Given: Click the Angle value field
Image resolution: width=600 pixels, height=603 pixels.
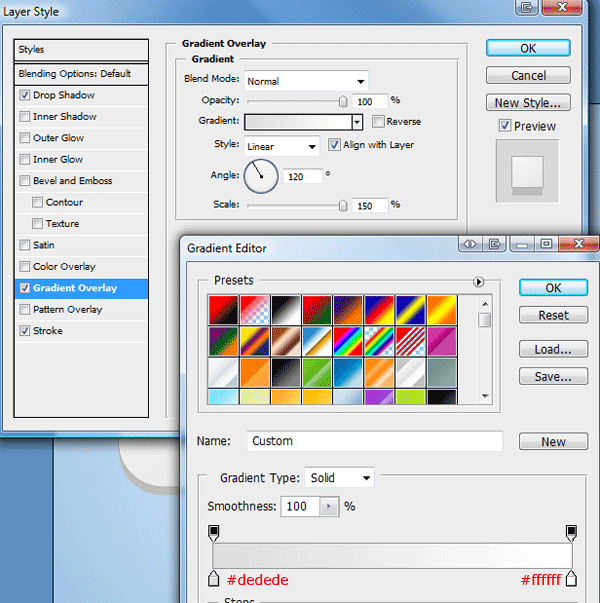Looking at the screenshot, I should (x=303, y=177).
